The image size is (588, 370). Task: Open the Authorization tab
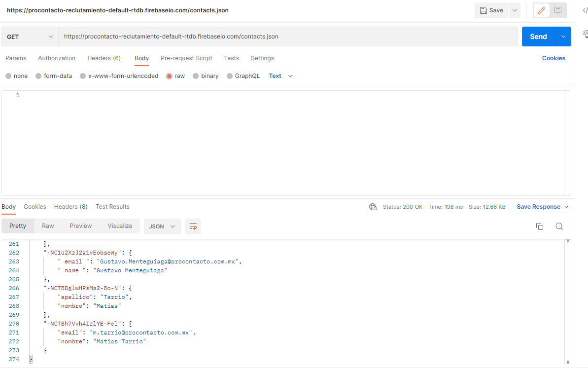(57, 58)
